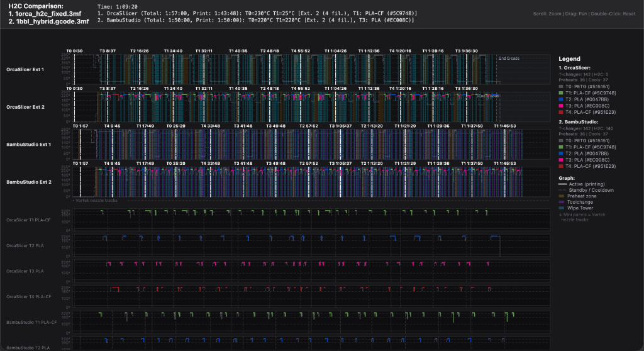
Task: Select the BambuStudio Ext 1 row label
Action: pos(29,144)
